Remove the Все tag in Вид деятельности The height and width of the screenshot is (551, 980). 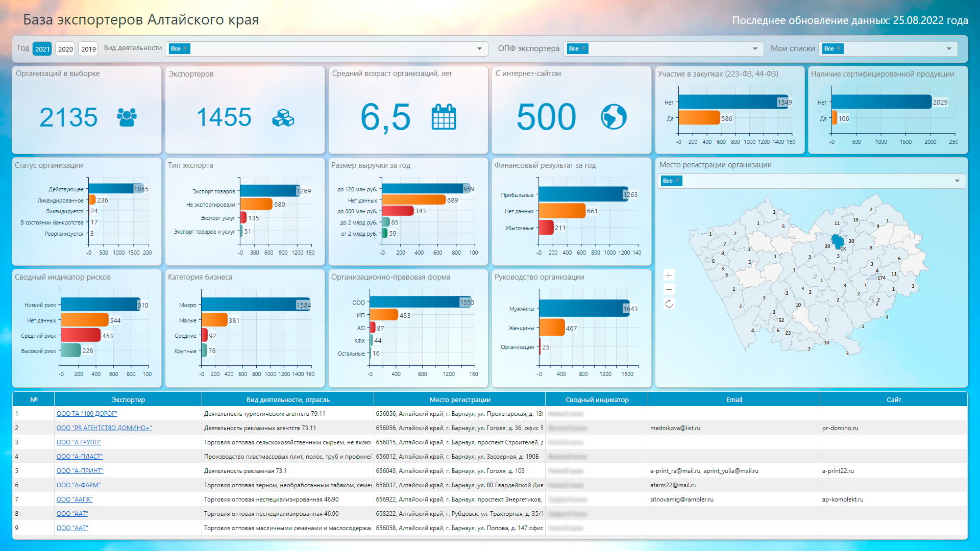click(185, 48)
